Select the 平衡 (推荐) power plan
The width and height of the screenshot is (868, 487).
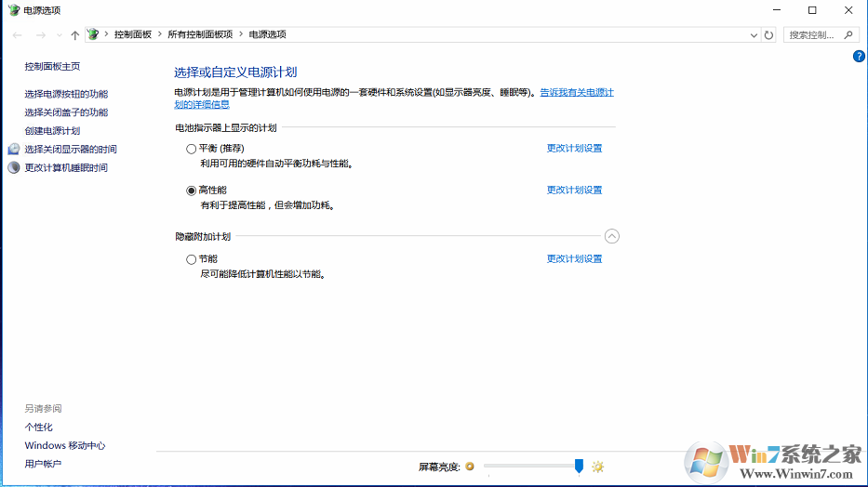coord(192,149)
